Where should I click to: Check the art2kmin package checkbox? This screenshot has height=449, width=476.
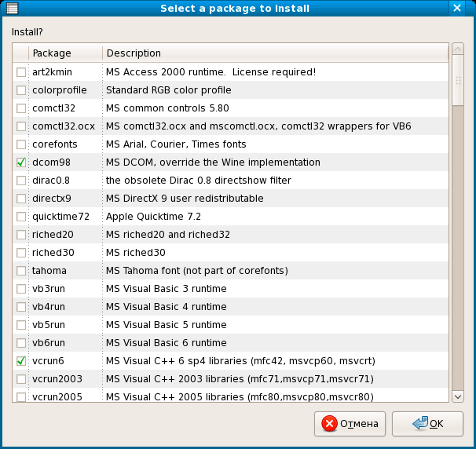pos(21,72)
